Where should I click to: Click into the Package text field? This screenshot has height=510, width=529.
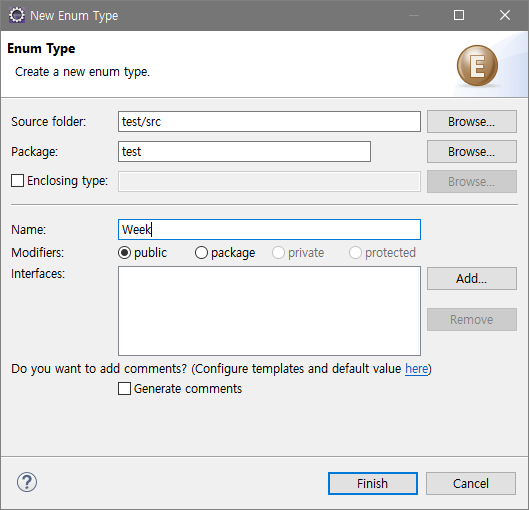[244, 151]
